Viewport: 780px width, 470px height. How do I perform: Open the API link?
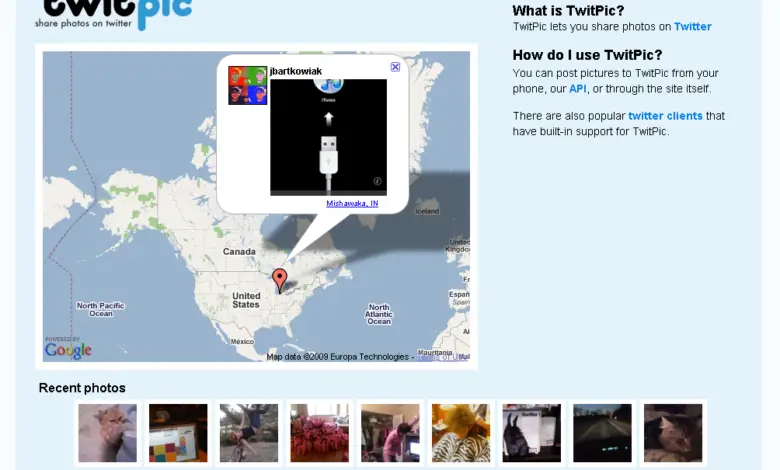578,89
